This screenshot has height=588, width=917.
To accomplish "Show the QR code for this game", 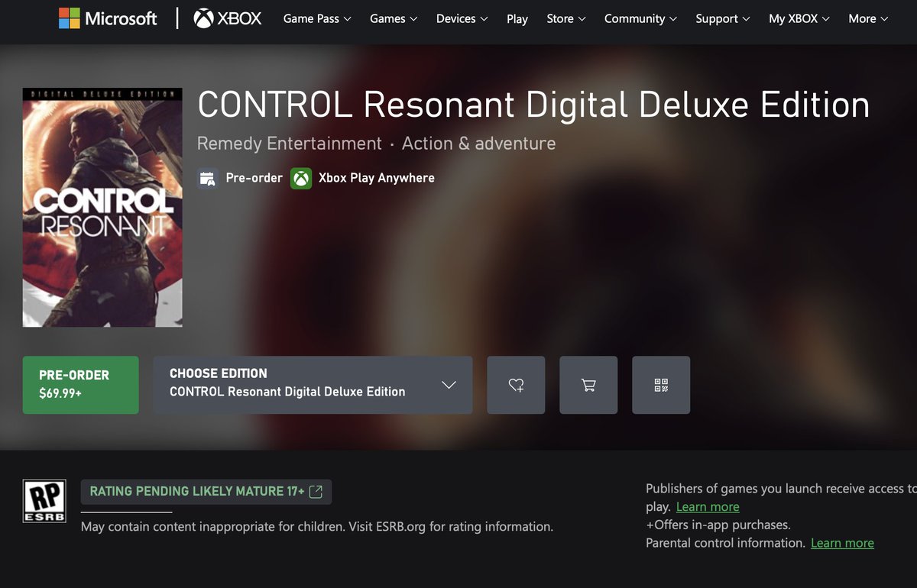I will tap(661, 385).
